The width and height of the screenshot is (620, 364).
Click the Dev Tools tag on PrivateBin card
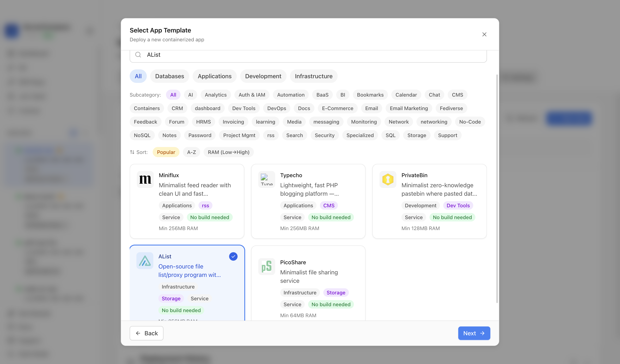[458, 205]
